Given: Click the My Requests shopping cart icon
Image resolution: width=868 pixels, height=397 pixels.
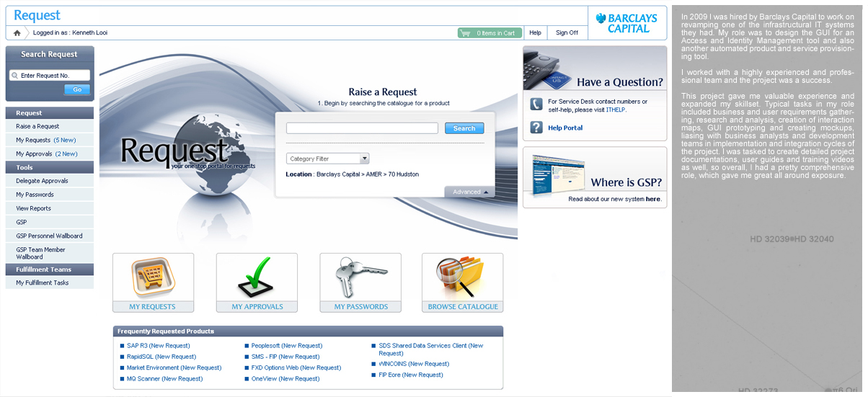Looking at the screenshot, I should click(x=153, y=277).
